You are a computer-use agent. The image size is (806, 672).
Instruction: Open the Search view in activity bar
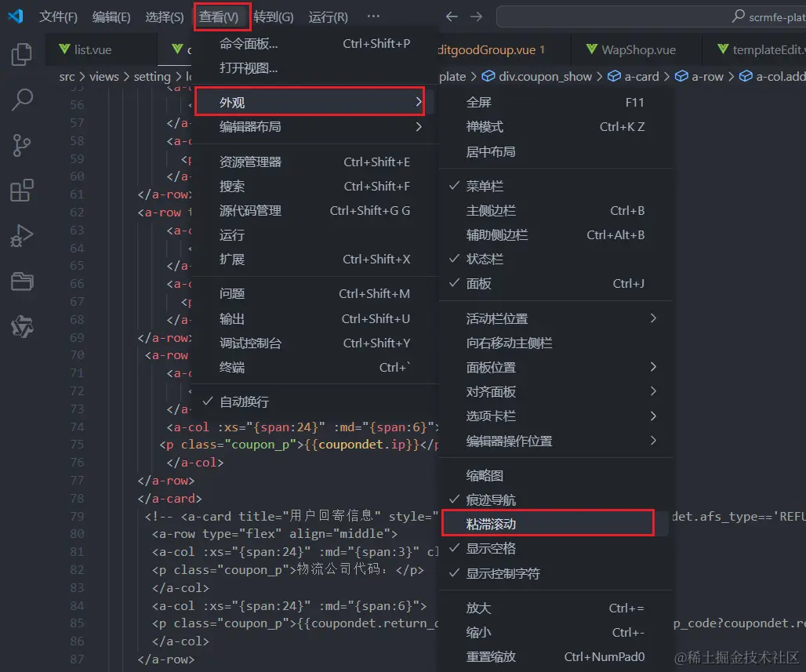coord(22,100)
